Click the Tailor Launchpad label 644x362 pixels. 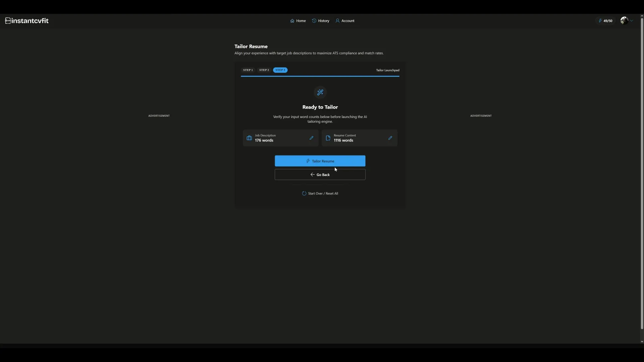pos(388,70)
